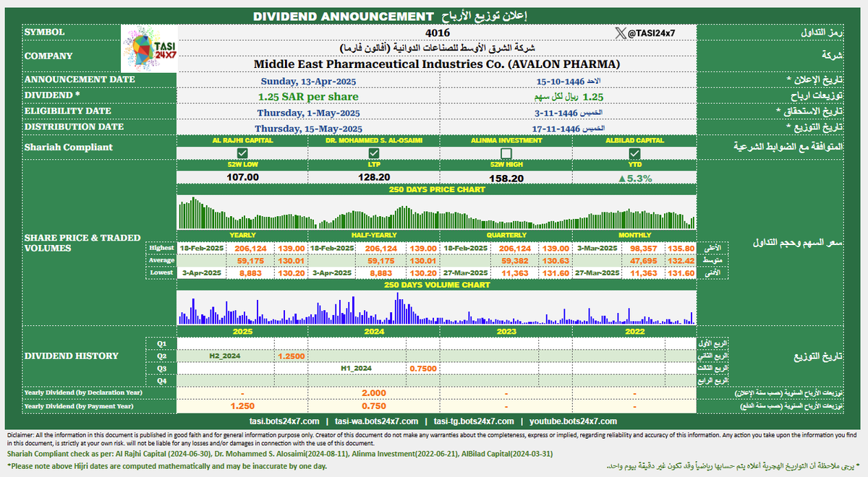Click the English company name Middle East Pharmaceutical Industries
The image size is (868, 477).
(437, 64)
